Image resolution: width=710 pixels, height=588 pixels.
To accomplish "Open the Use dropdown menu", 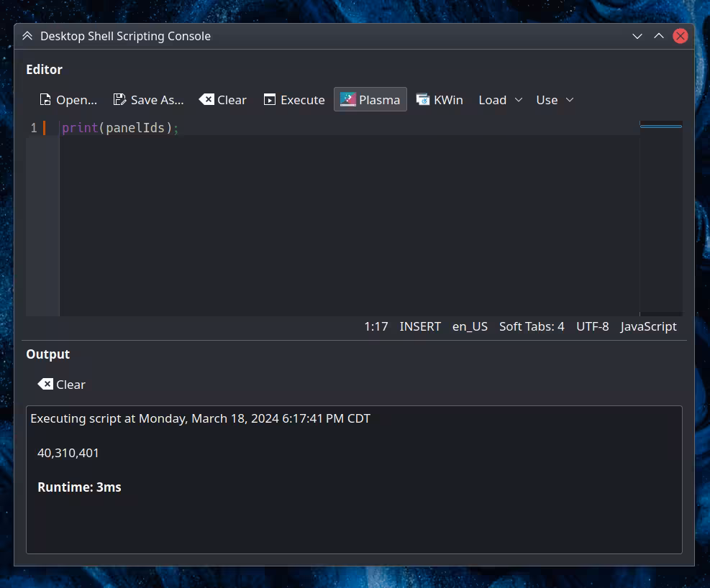I will point(555,100).
